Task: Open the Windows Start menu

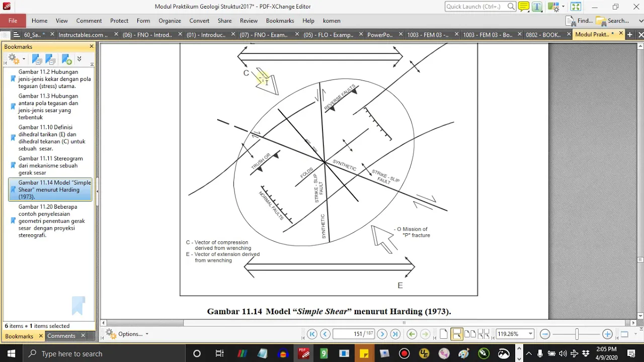Action: tap(11, 353)
